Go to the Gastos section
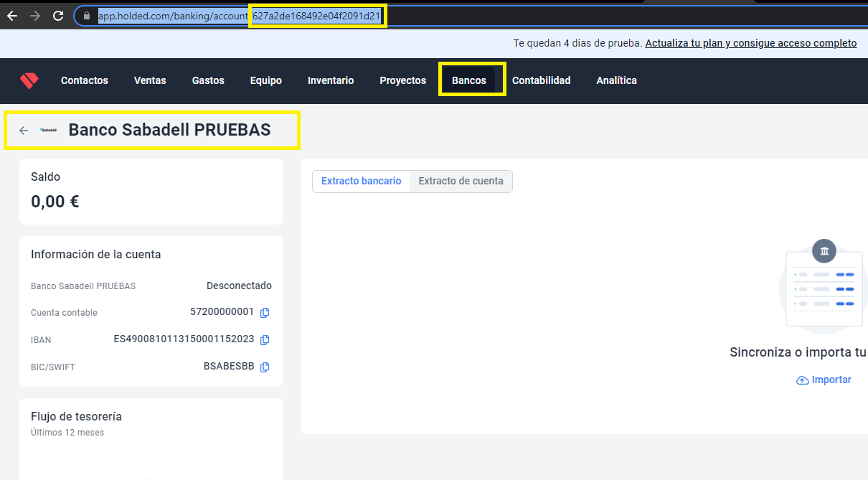 tap(208, 80)
